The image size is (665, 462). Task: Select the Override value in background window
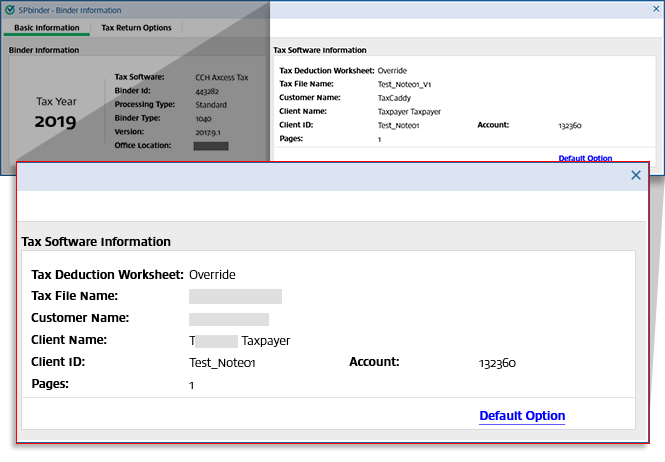pos(392,71)
